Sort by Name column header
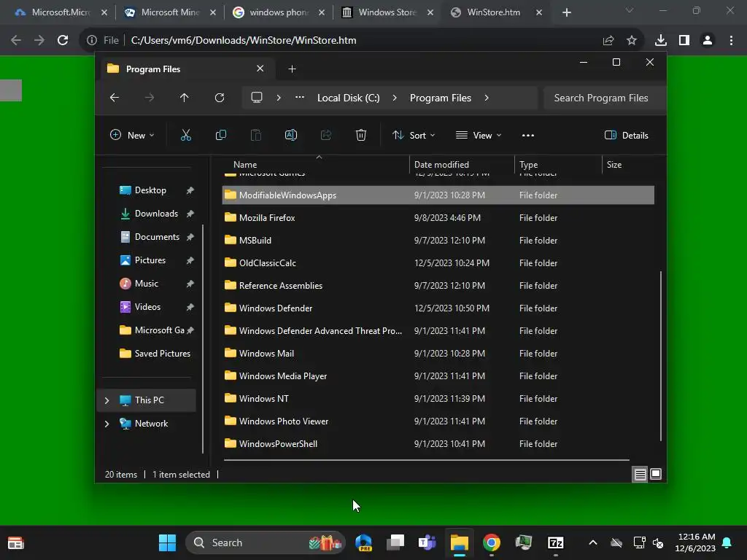This screenshot has height=560, width=747. 315,165
